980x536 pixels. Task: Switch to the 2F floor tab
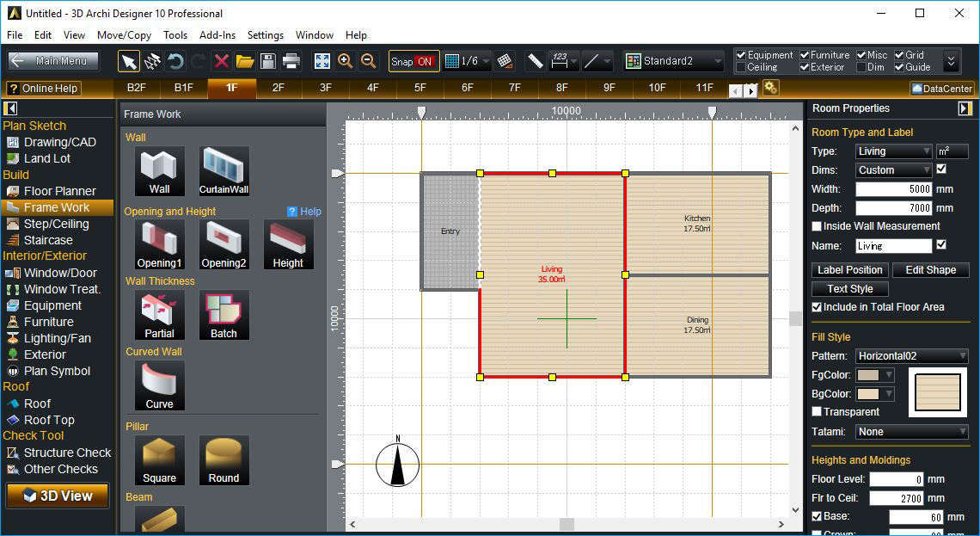278,88
